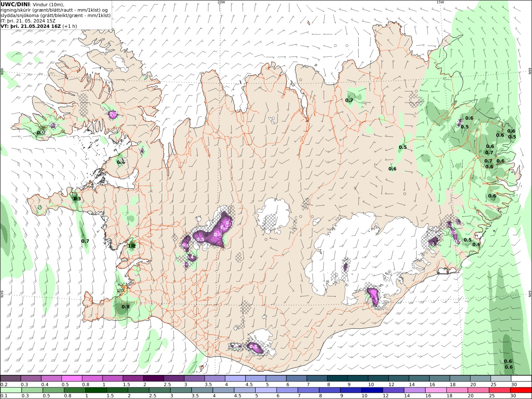
Task: Select the darkest green 1 rain legend swatch
Action: 96,390
